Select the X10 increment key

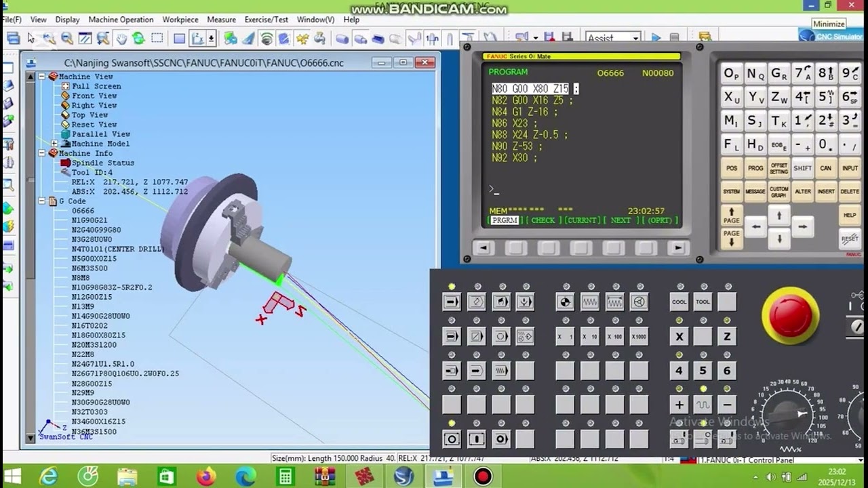pyautogui.click(x=589, y=336)
